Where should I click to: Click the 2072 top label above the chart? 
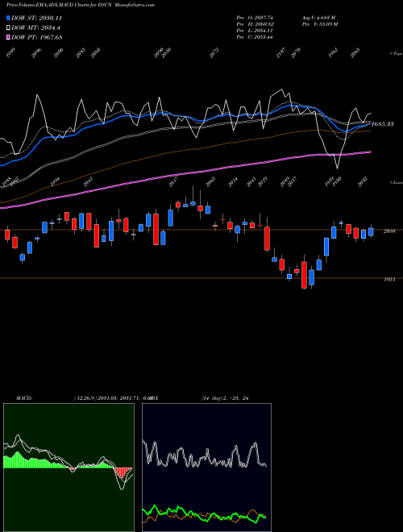(214, 53)
